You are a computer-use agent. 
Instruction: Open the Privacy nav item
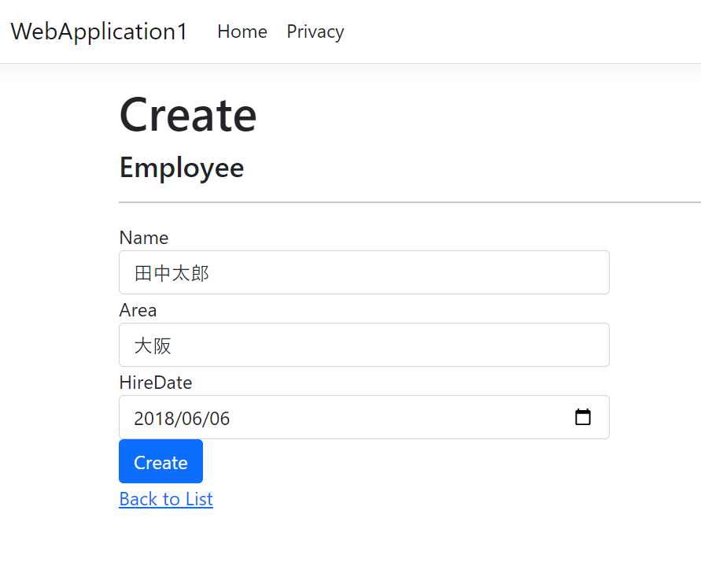point(315,31)
